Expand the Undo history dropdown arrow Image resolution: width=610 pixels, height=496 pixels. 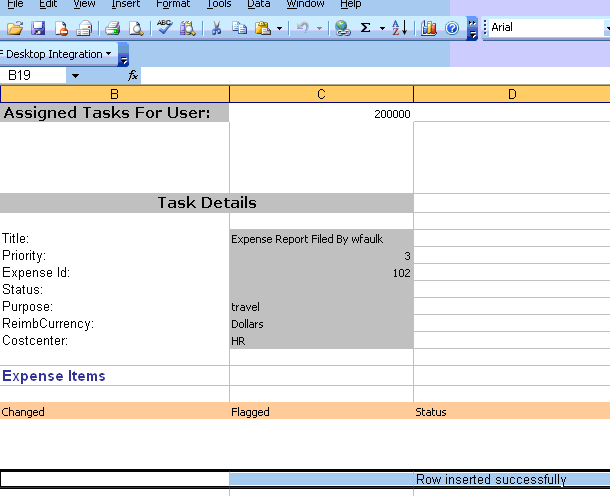[x=319, y=28]
